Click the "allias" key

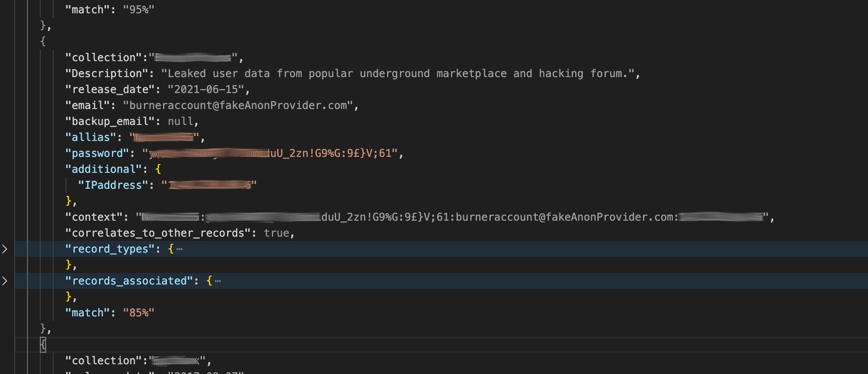coord(91,137)
